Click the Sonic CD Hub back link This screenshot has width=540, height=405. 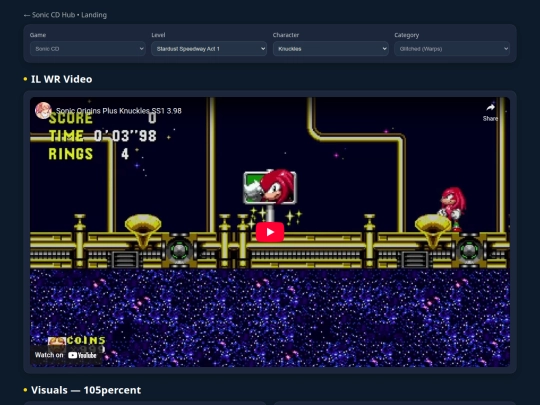click(x=65, y=15)
